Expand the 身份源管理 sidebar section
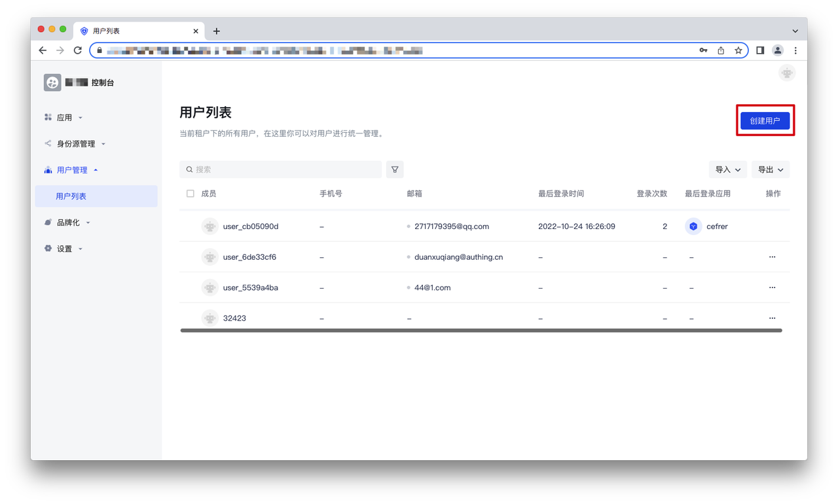The height and width of the screenshot is (504, 838). point(75,144)
